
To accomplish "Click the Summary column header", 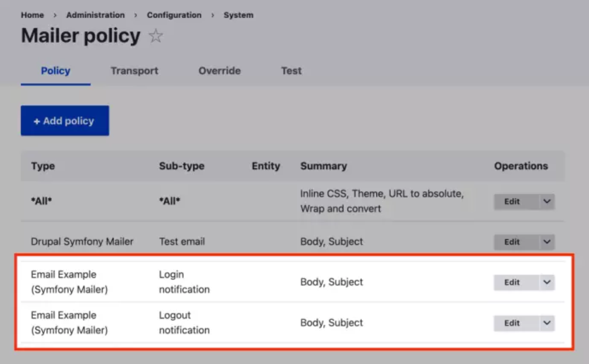I will [x=324, y=166].
